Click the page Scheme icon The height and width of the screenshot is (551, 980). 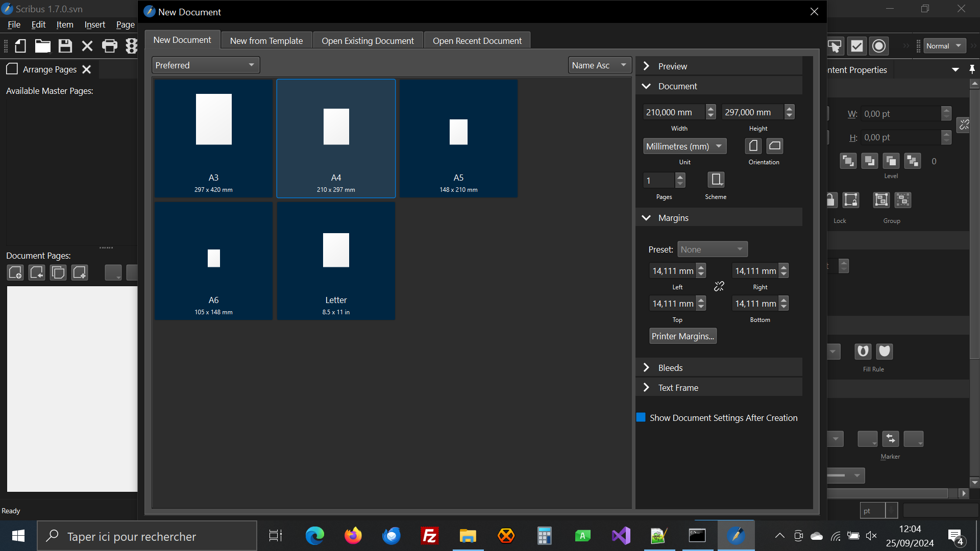(716, 180)
